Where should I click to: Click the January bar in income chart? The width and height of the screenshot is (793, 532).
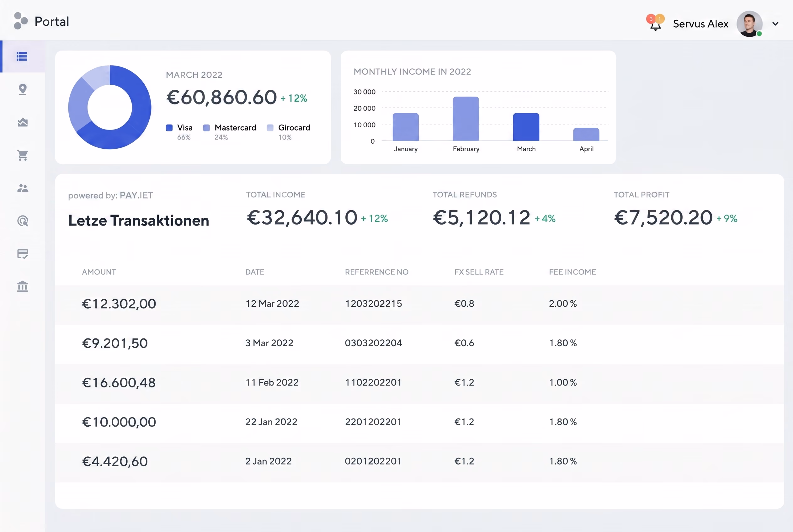[x=406, y=126]
